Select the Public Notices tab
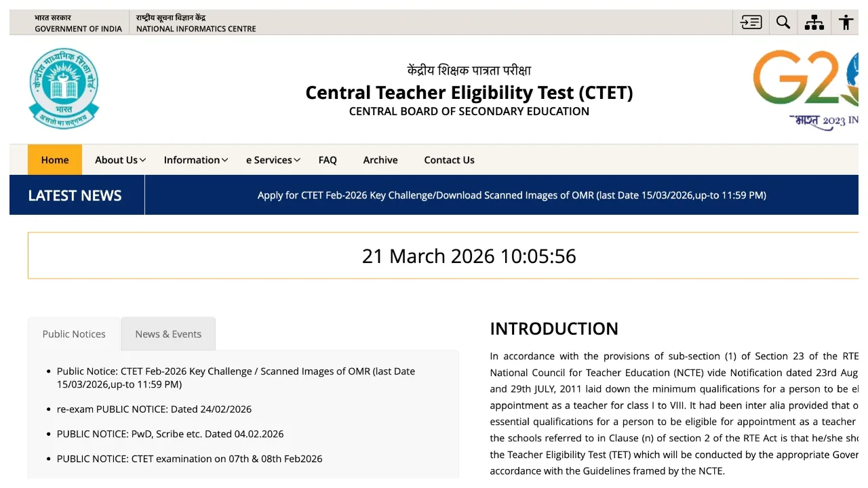Image resolution: width=868 pixels, height=488 pixels. pyautogui.click(x=74, y=334)
